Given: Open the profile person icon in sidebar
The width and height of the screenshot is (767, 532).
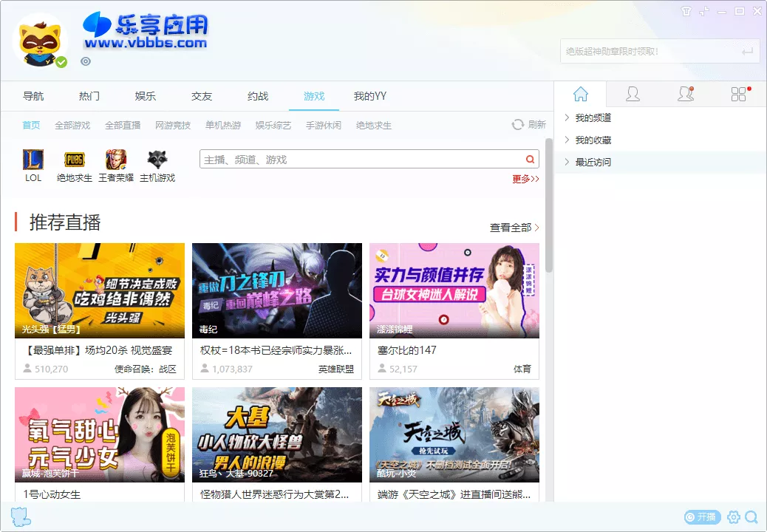Looking at the screenshot, I should click(634, 95).
